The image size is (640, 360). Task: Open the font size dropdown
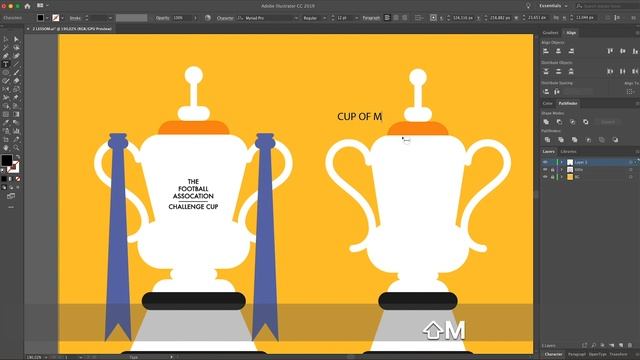coord(356,18)
